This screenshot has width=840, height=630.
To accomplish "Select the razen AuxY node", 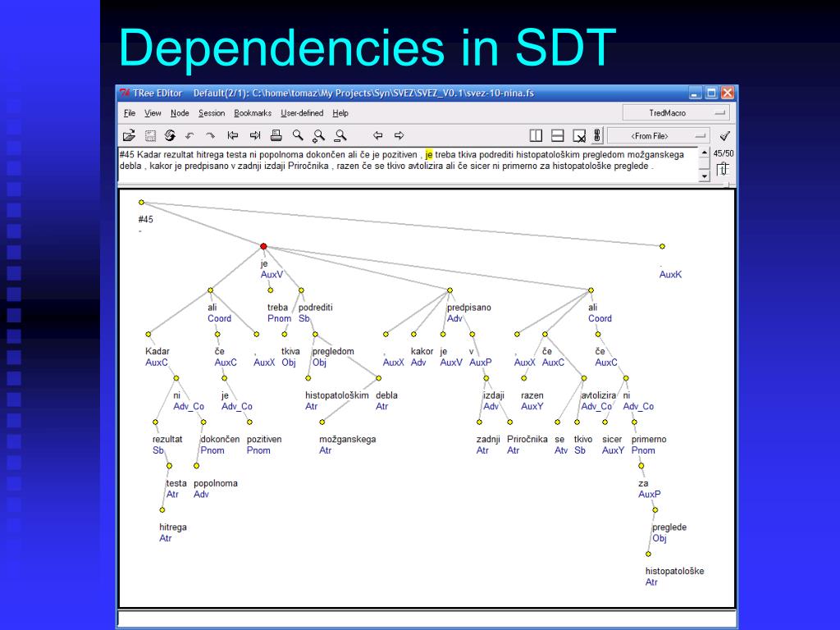I will pyautogui.click(x=524, y=378).
